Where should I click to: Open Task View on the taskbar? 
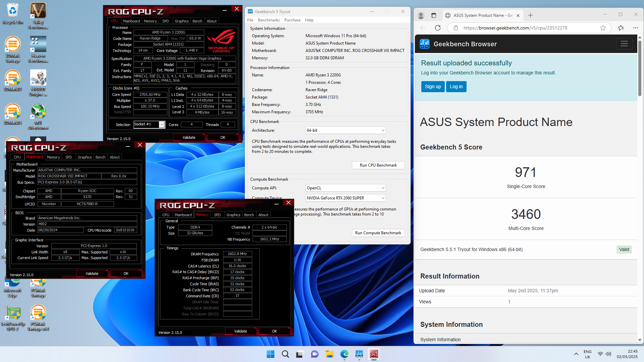(x=300, y=354)
